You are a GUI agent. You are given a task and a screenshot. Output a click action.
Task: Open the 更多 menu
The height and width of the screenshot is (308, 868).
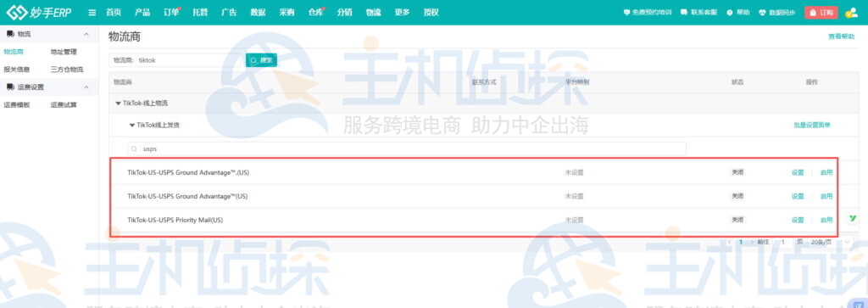pos(402,12)
